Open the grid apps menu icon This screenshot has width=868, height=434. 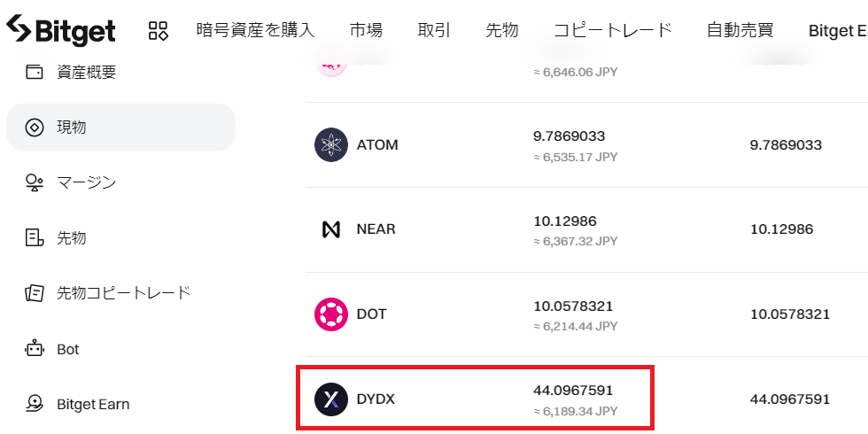point(159,30)
